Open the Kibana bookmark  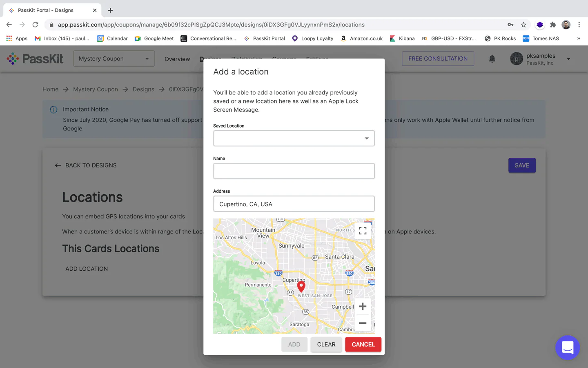402,38
